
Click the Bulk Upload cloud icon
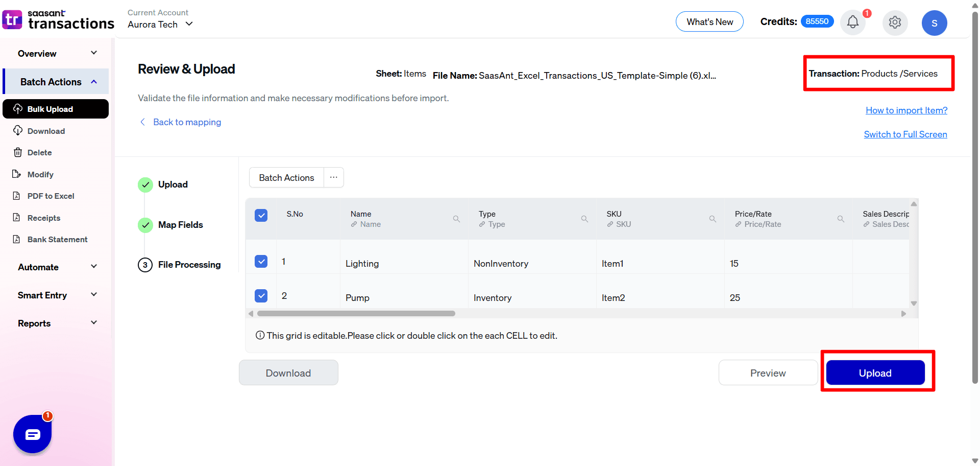(x=18, y=109)
